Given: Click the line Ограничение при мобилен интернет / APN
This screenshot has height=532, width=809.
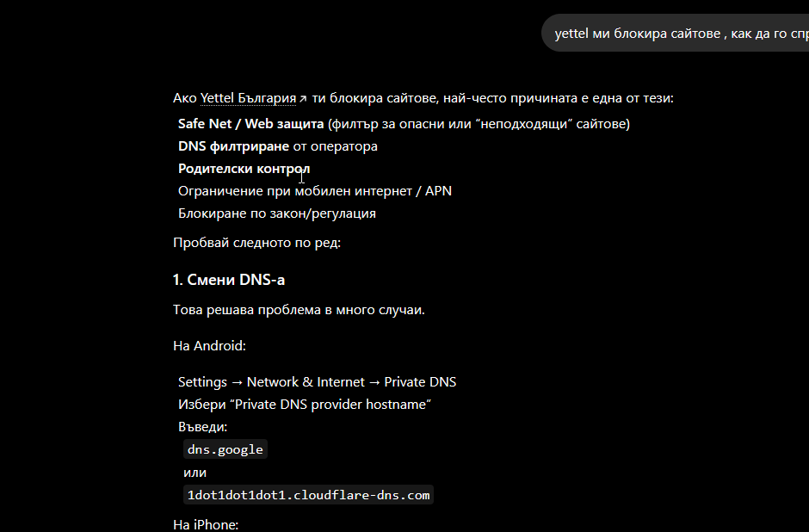Looking at the screenshot, I should pyautogui.click(x=315, y=191).
